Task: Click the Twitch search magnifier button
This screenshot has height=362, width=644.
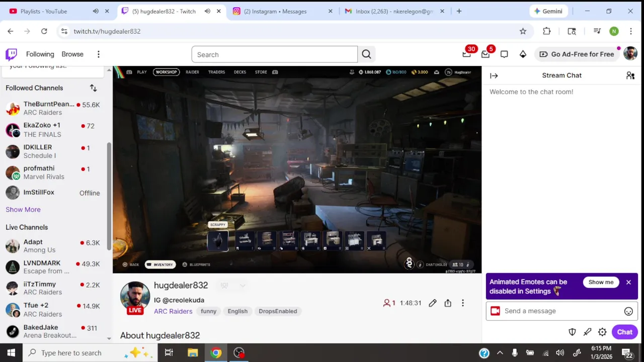Action: coord(366,54)
